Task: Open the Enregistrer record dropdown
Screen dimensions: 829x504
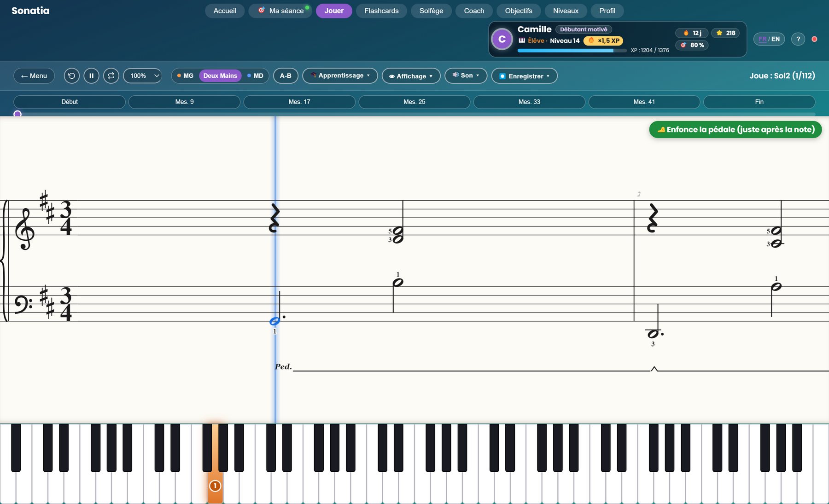Action: [524, 76]
